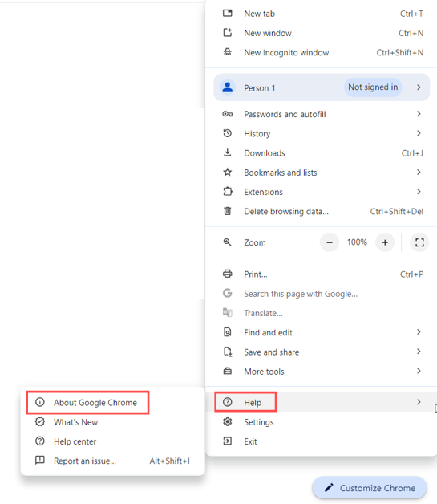Viewport: 437px width, 504px height.
Task: Increase zoom with the plus button
Action: (385, 242)
